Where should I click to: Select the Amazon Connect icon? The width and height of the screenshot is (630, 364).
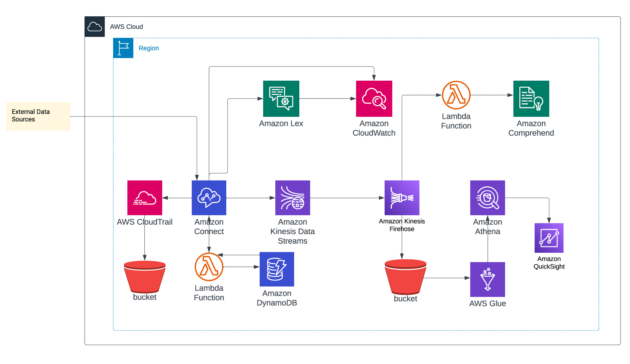pos(209,198)
